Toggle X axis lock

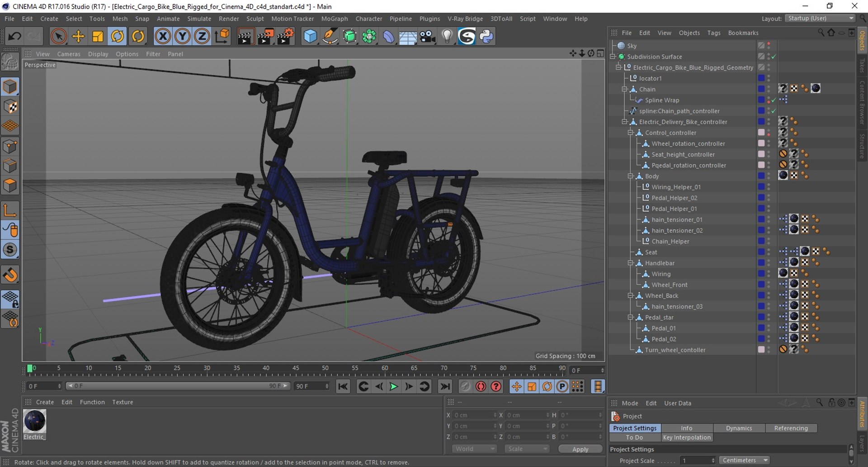(163, 36)
